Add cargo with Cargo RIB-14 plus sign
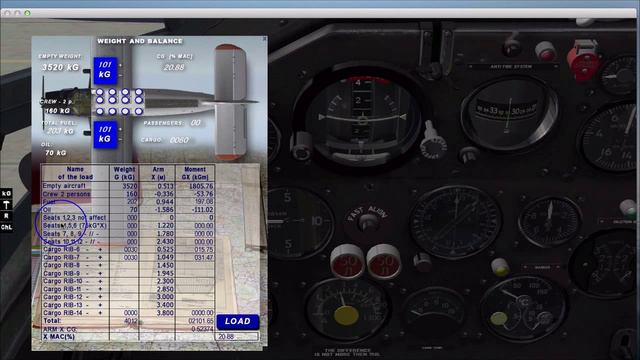Viewport: 640px width, 360px height. (100, 313)
